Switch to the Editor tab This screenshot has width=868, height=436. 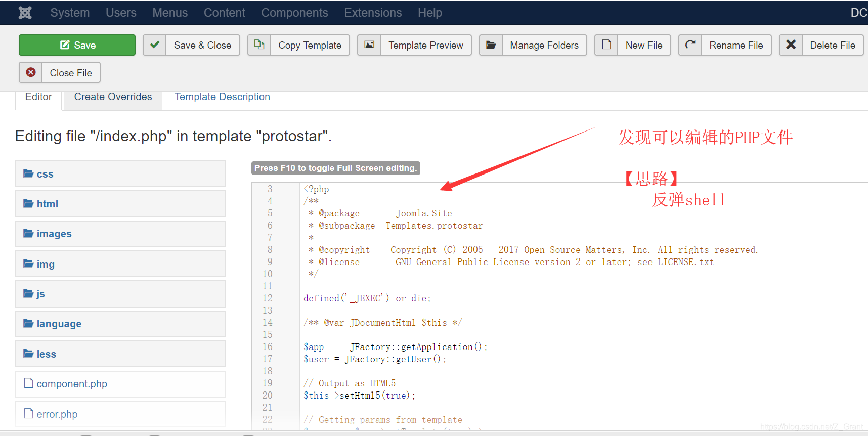pyautogui.click(x=38, y=97)
